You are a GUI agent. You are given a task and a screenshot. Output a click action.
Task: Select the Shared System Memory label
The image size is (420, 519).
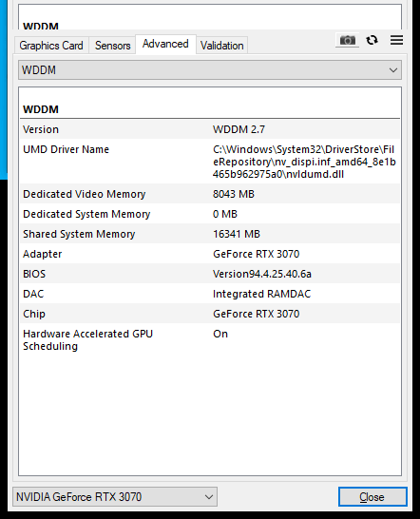tap(79, 235)
